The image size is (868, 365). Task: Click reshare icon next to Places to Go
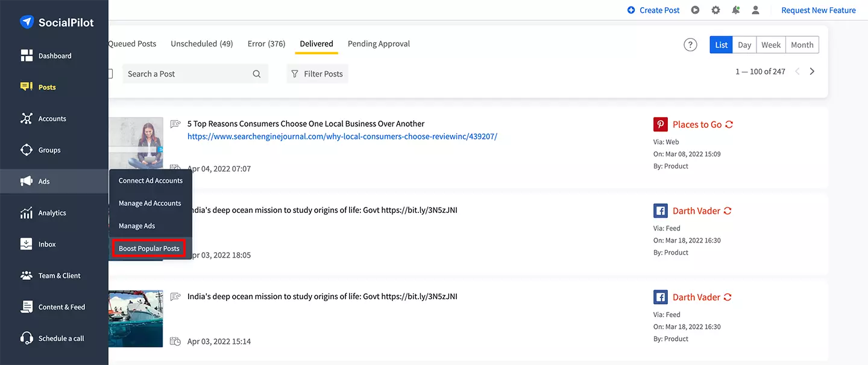729,124
